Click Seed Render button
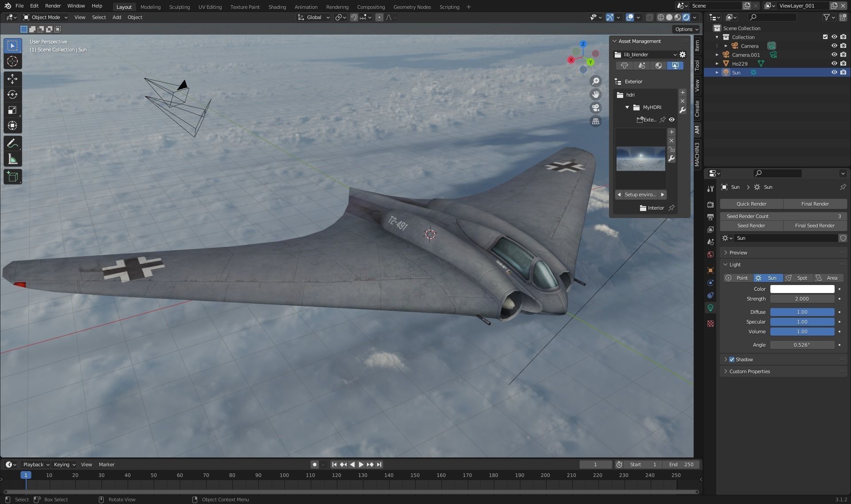Screen dimensions: 851x504 point(751,226)
